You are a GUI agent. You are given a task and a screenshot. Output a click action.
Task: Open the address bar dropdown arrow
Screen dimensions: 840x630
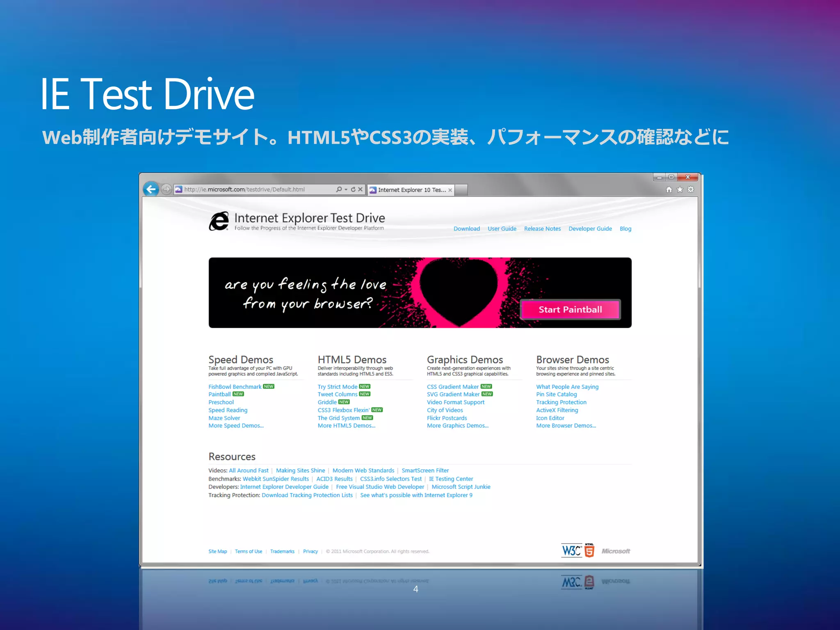(346, 189)
